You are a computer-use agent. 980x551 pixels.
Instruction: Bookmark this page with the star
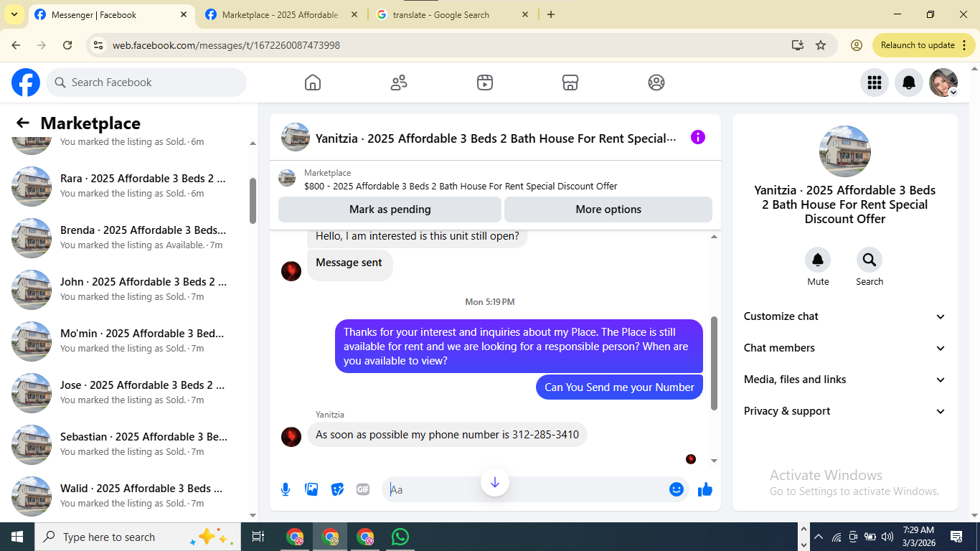(x=821, y=45)
